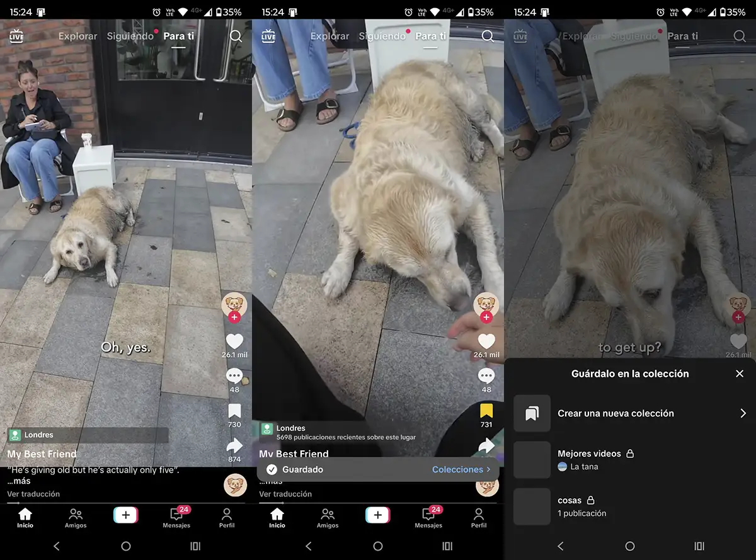The width and height of the screenshot is (756, 560).
Task: Tap the video progress bar in leftmost screen
Action: 126,502
